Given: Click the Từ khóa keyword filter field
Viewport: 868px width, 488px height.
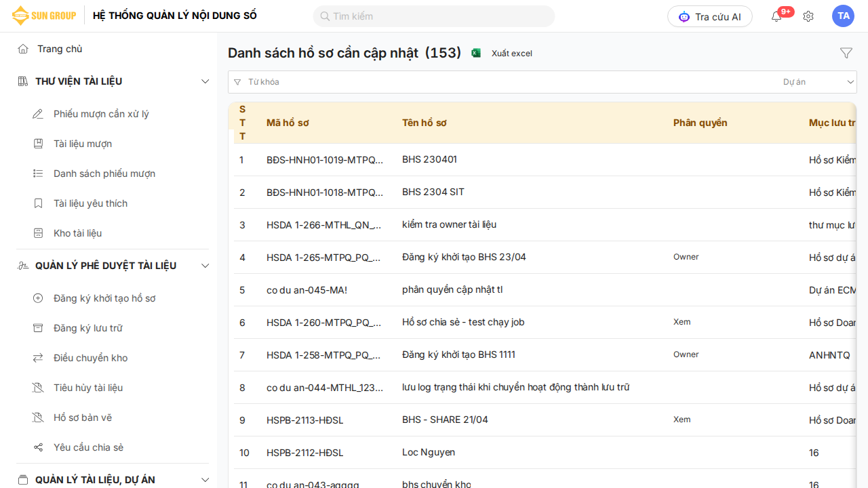Looking at the screenshot, I should click(502, 82).
